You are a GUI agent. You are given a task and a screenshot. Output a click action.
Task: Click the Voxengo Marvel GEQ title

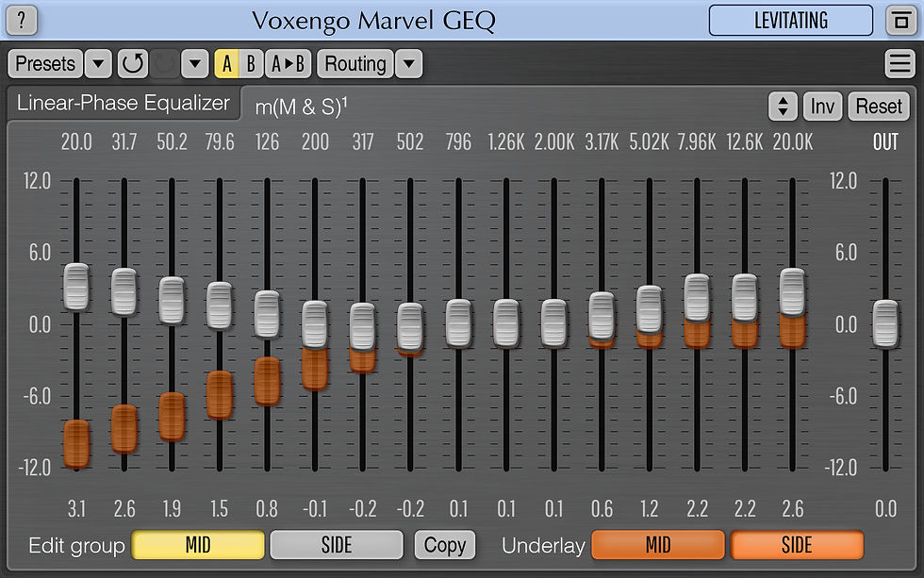(x=373, y=21)
